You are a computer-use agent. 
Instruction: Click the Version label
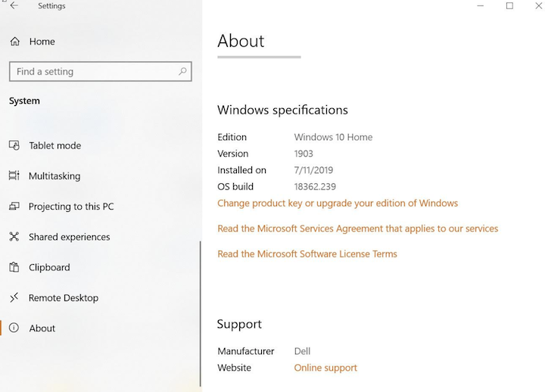point(233,154)
